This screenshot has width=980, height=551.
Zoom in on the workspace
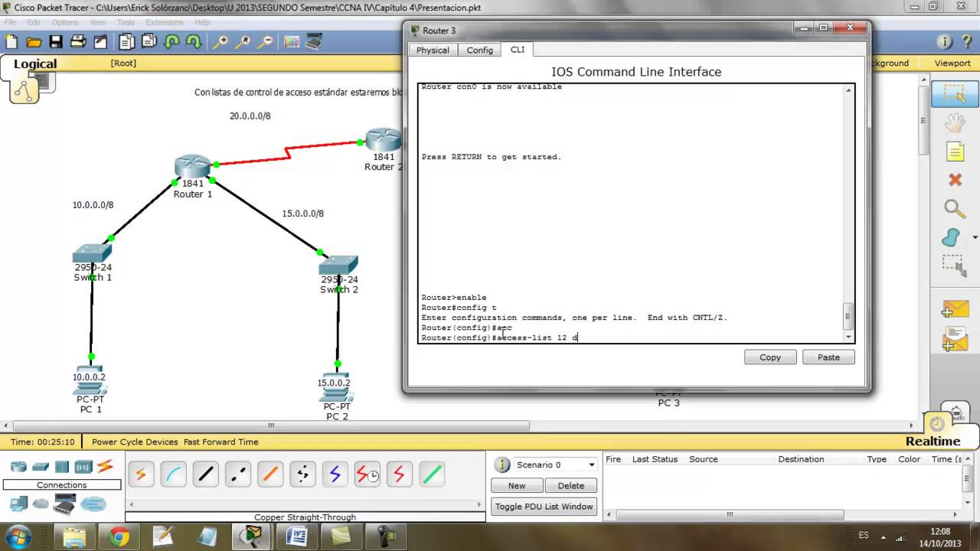coord(221,42)
